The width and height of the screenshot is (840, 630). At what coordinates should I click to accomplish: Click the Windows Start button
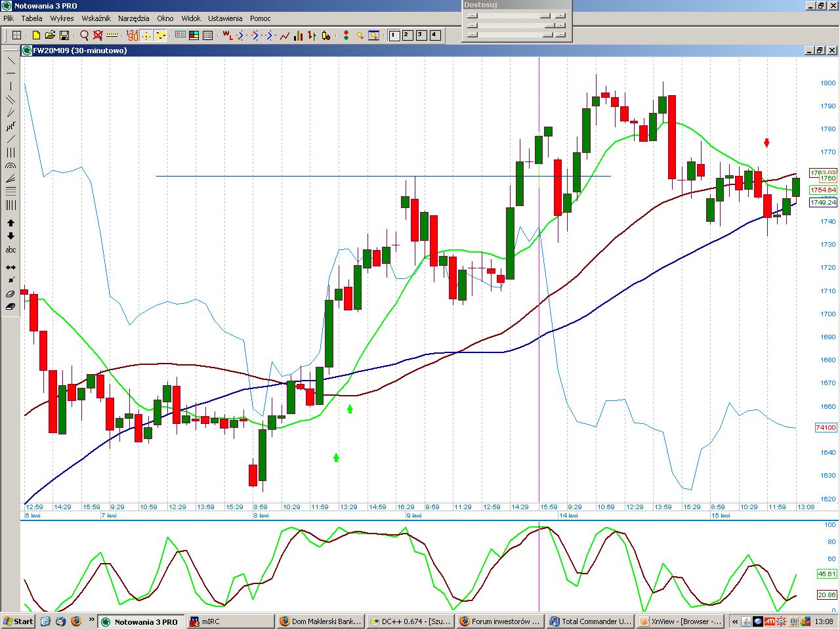pos(18,621)
